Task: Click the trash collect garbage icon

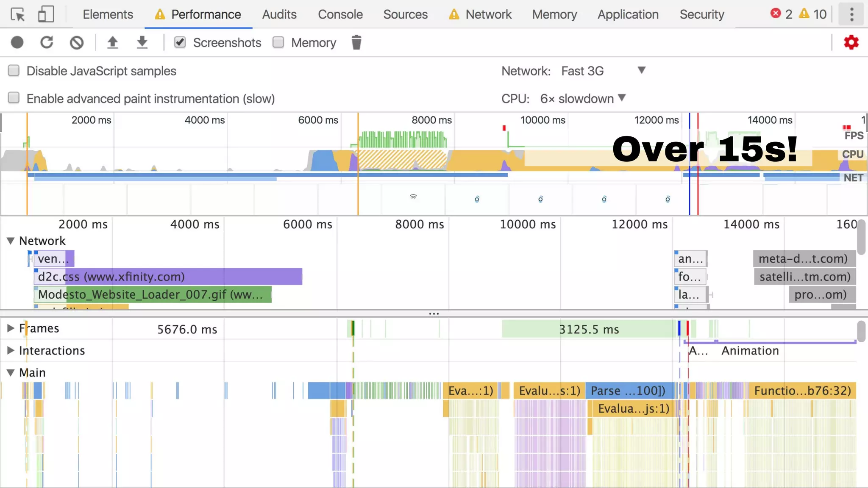Action: [x=356, y=42]
